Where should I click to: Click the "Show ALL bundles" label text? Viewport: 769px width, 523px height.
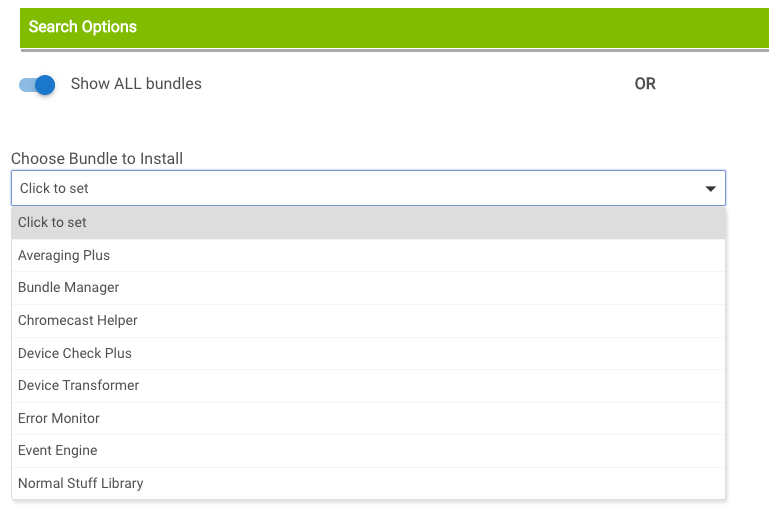tap(136, 84)
